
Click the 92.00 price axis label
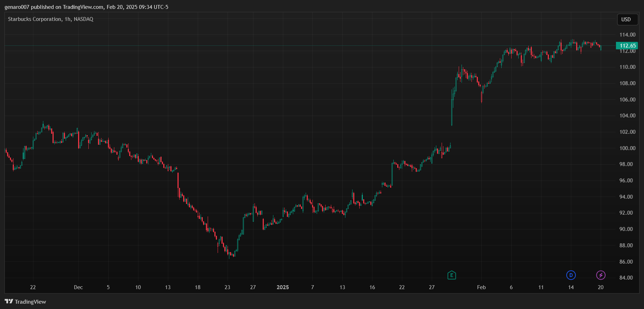pos(626,213)
